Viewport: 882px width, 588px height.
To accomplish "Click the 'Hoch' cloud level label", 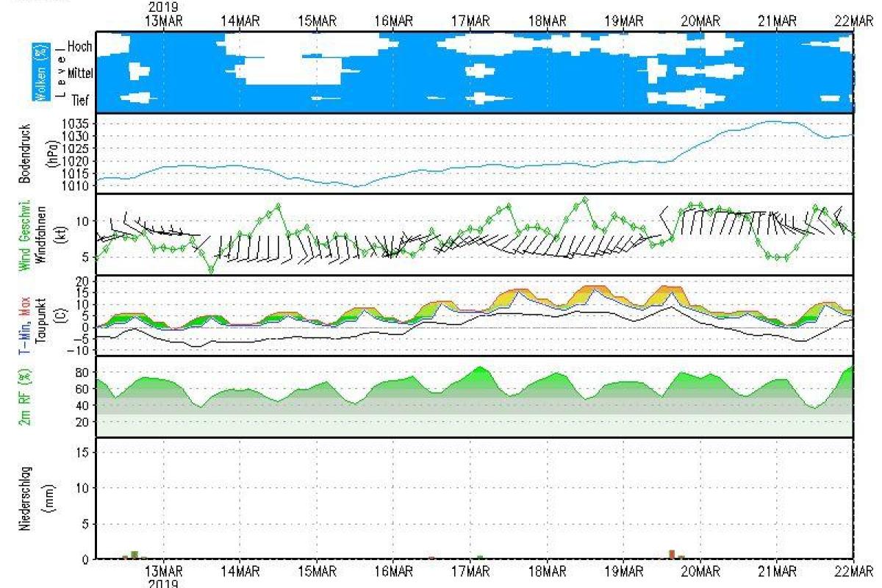I will pos(79,46).
